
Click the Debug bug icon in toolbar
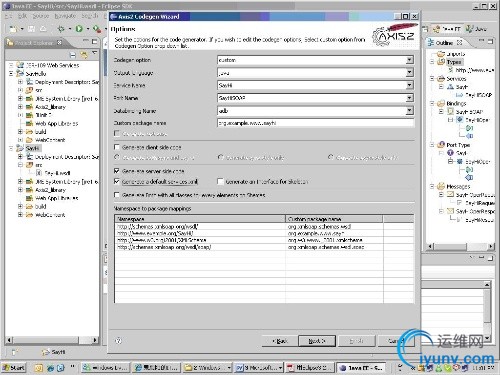tap(61, 29)
